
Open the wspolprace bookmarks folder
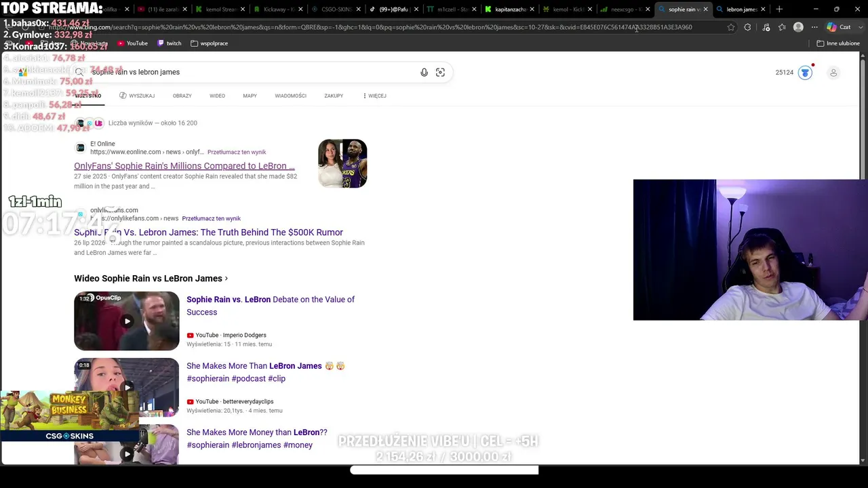pyautogui.click(x=209, y=43)
